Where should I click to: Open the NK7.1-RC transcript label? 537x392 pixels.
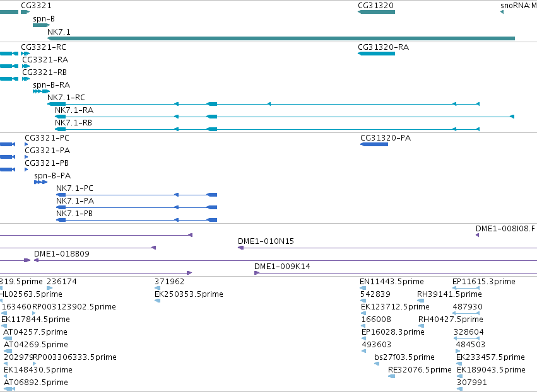pos(66,98)
